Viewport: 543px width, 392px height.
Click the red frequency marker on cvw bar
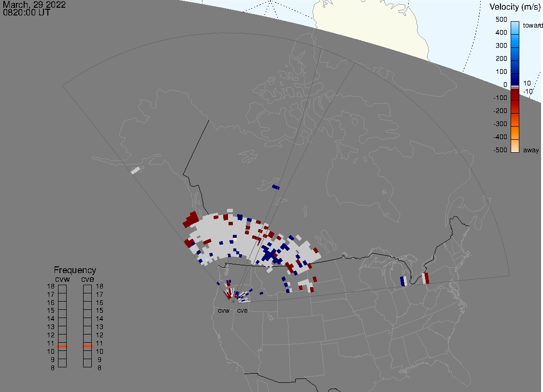pyautogui.click(x=62, y=347)
